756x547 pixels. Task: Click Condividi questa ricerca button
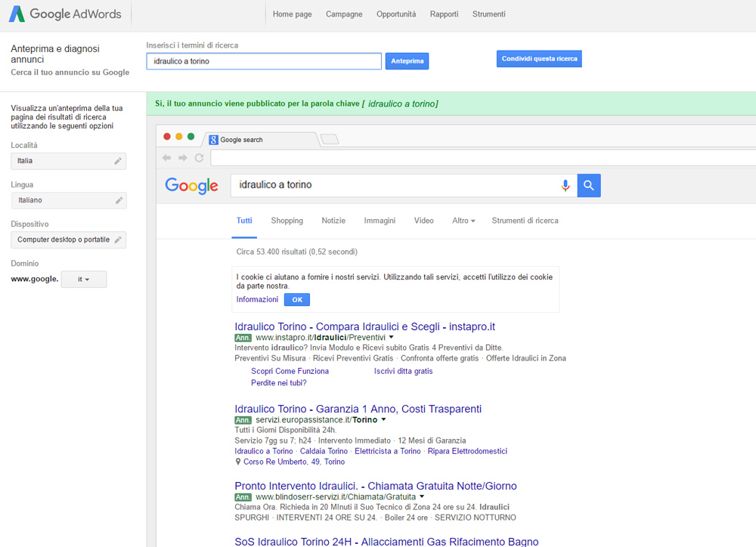pos(539,59)
